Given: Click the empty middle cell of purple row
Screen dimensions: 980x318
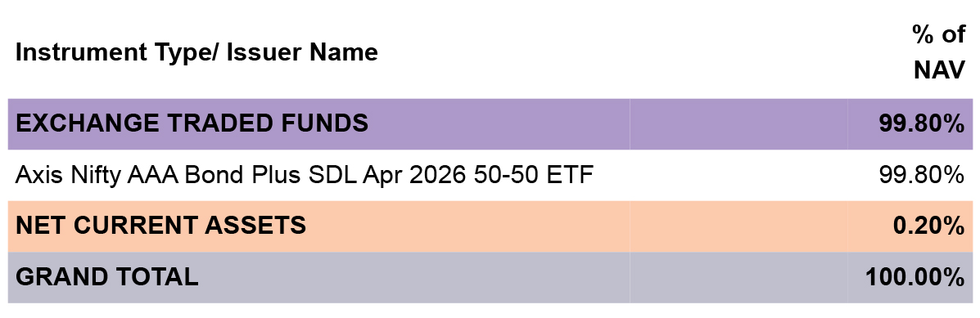Looking at the screenshot, I should pyautogui.click(x=738, y=124).
